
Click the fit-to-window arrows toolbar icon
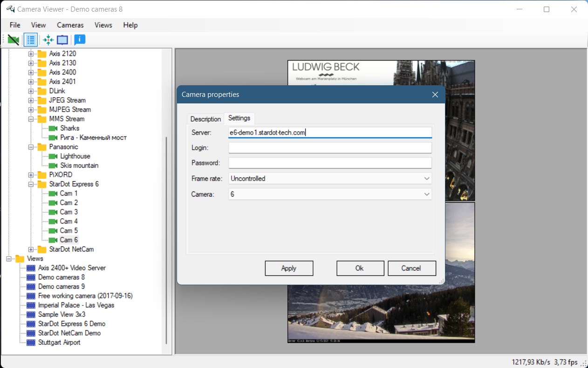point(48,40)
